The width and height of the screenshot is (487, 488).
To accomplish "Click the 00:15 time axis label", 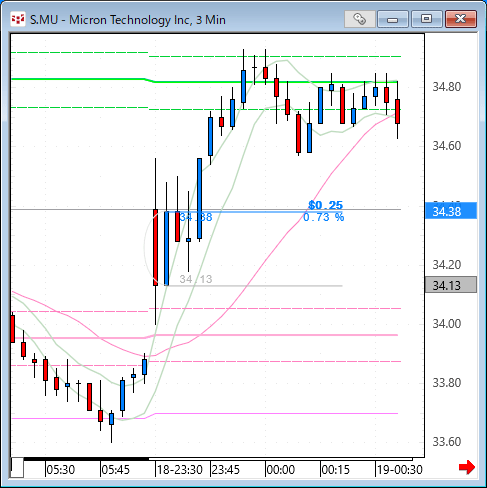I will 336,470.
